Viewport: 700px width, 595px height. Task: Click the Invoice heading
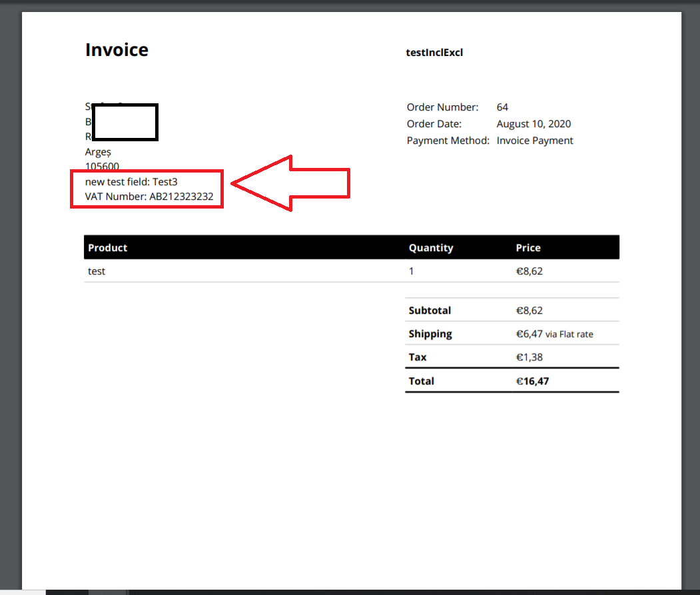[117, 49]
